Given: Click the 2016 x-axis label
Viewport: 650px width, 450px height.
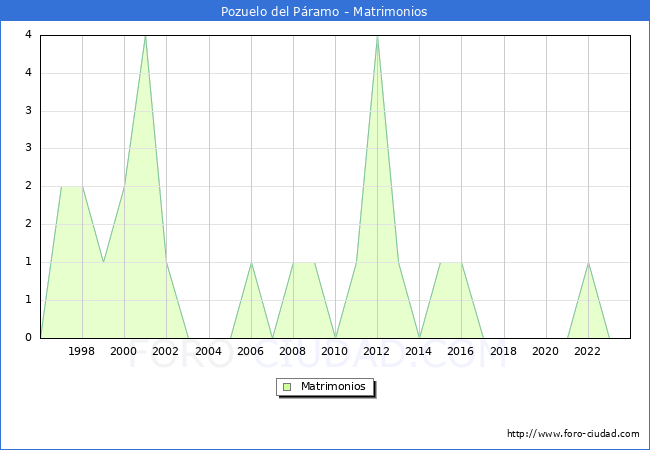Looking at the screenshot, I should (x=461, y=351).
